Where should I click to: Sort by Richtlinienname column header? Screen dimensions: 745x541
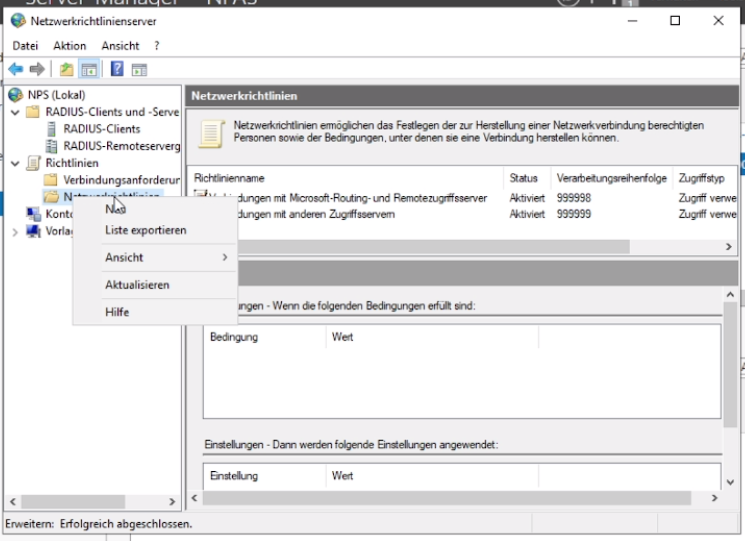point(347,178)
